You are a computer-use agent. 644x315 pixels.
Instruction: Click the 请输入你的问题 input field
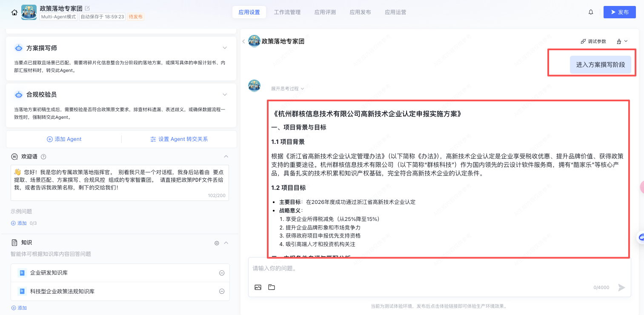[438, 269]
